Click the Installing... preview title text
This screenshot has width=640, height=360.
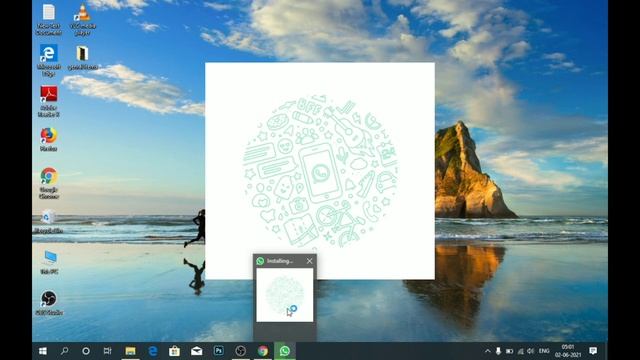(280, 261)
